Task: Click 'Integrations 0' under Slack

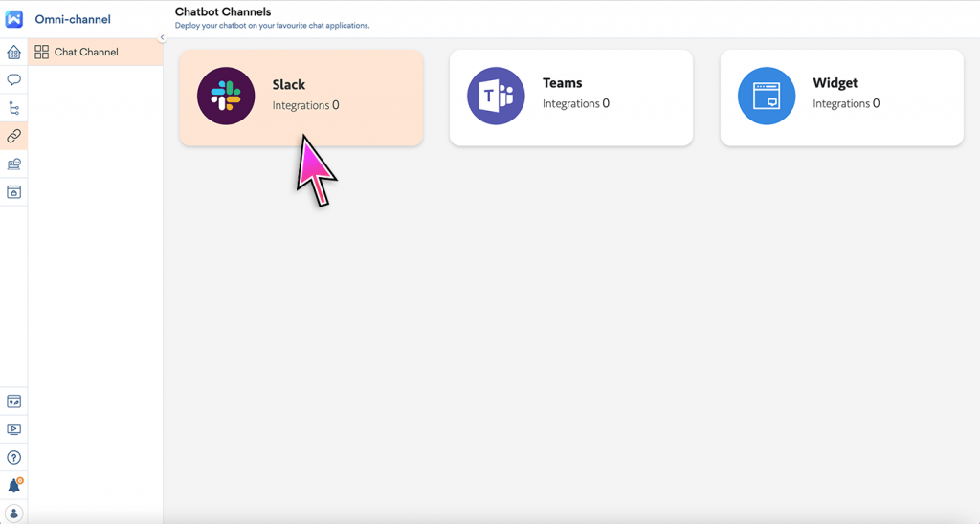Action: [x=305, y=105]
